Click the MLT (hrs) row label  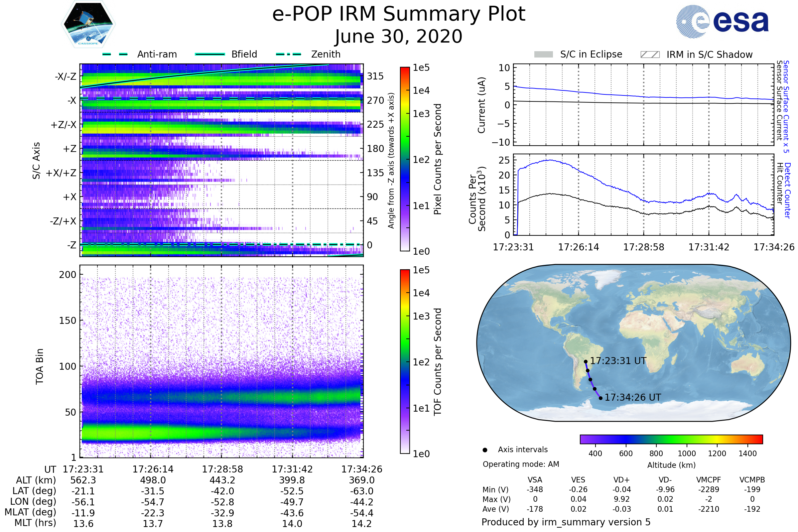pyautogui.click(x=35, y=523)
